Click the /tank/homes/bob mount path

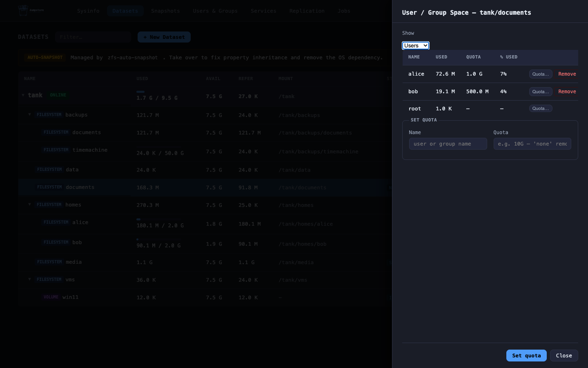[x=303, y=244]
